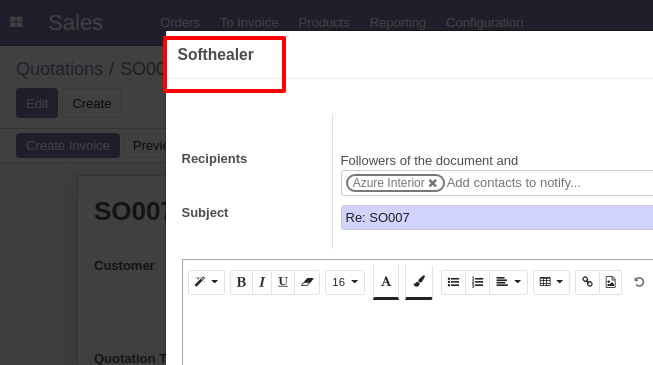The width and height of the screenshot is (653, 365).
Task: Click the Subject field Re: SO007
Action: [x=497, y=218]
